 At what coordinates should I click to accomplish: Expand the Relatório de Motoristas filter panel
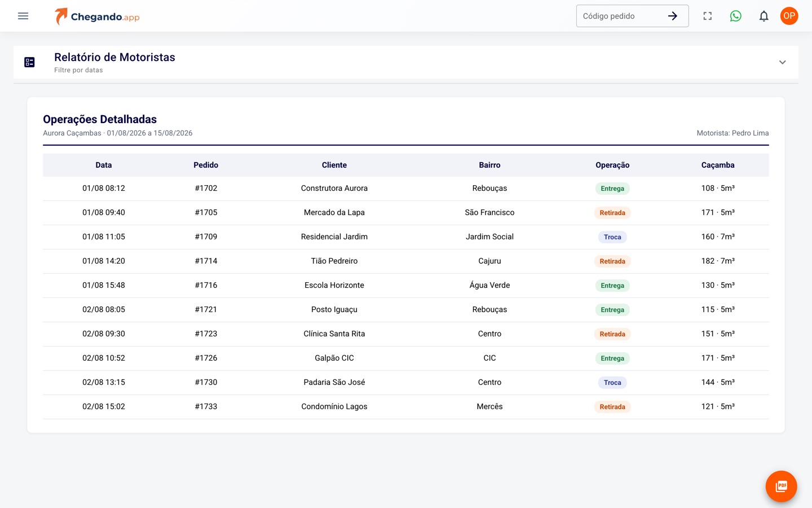(x=783, y=62)
